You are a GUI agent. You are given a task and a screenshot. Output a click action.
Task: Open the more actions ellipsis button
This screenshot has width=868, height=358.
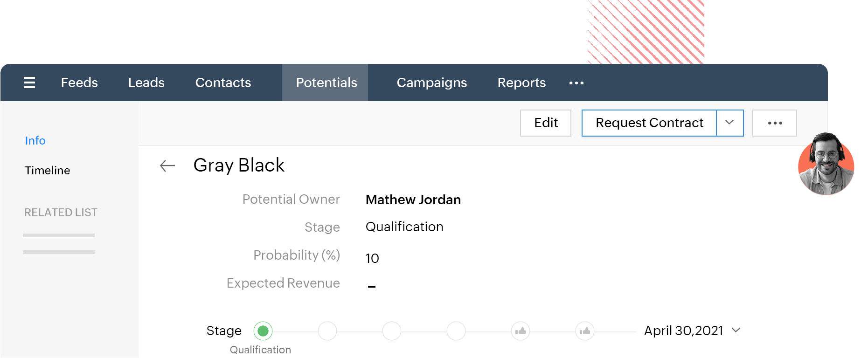pyautogui.click(x=774, y=123)
